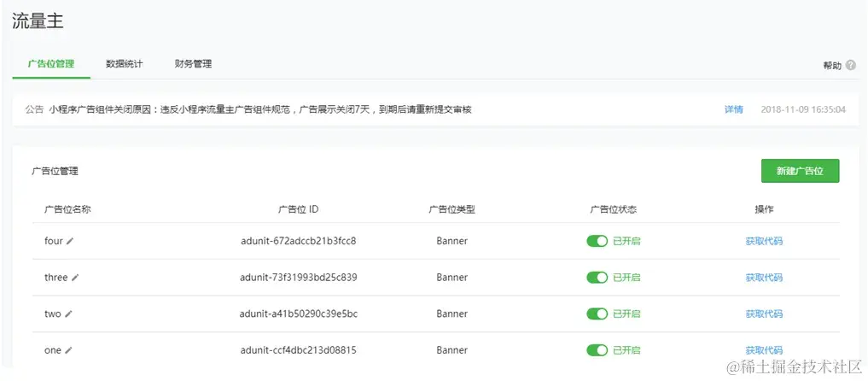Go to the 财务管理 tab
The width and height of the screenshot is (868, 381).
coord(193,64)
